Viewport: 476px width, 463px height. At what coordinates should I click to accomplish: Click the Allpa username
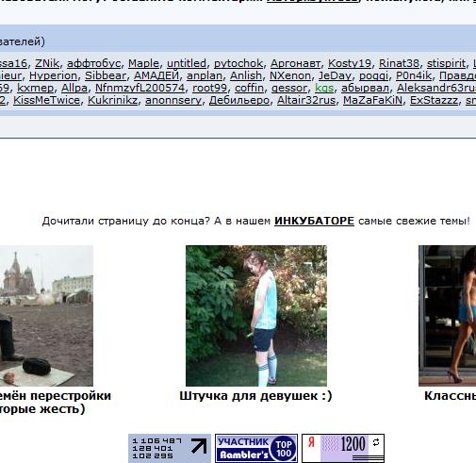pos(74,88)
